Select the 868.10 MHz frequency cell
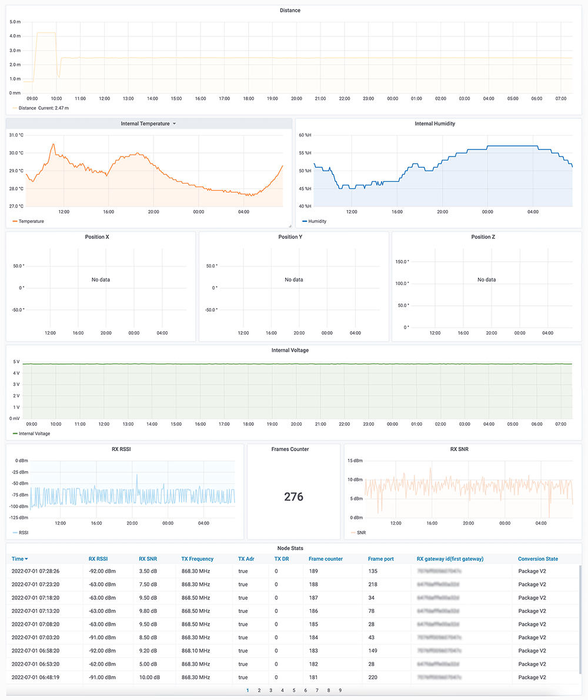The width and height of the screenshot is (588, 700). point(196,651)
